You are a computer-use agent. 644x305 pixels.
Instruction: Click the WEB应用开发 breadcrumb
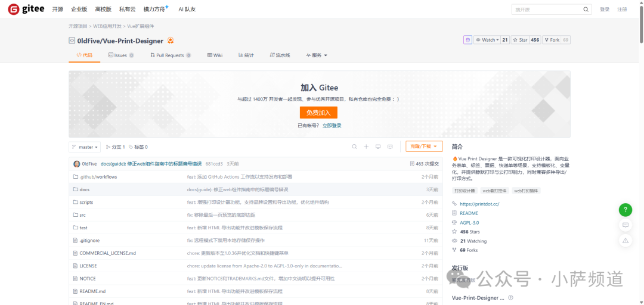point(107,26)
